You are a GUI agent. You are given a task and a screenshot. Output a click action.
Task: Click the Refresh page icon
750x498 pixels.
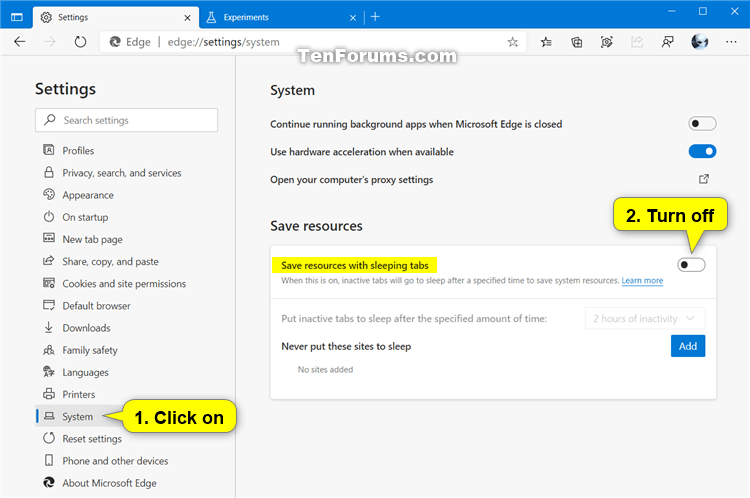[80, 42]
